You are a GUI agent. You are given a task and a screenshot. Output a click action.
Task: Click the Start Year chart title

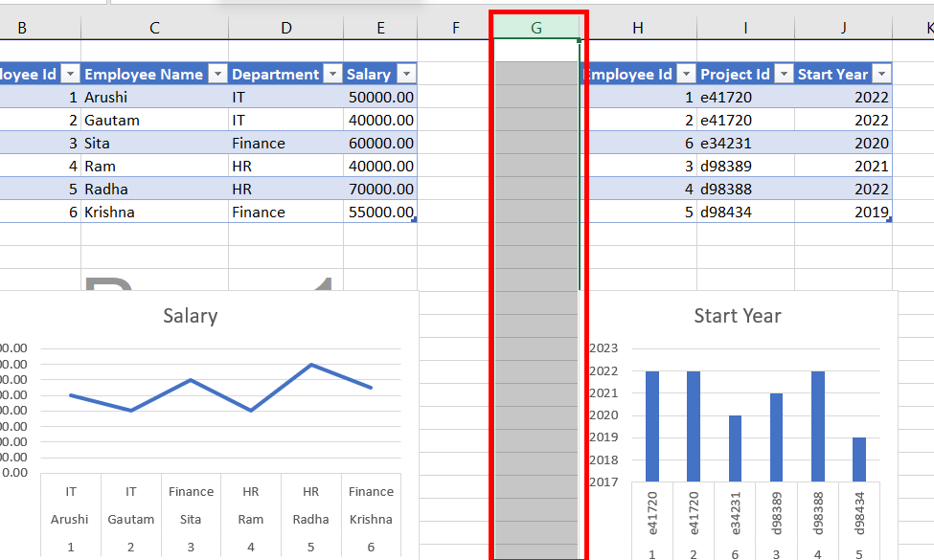click(x=738, y=315)
